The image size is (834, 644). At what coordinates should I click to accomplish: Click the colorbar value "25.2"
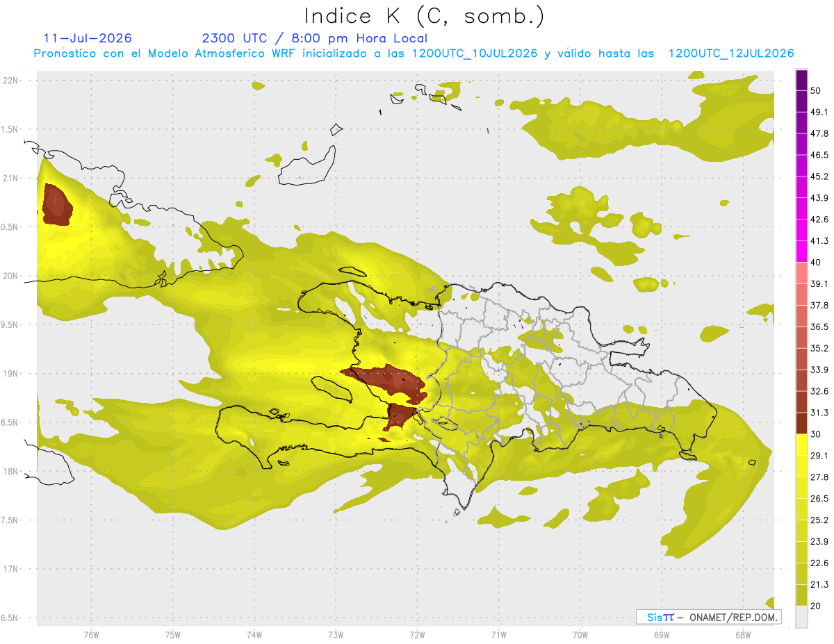tap(819, 520)
